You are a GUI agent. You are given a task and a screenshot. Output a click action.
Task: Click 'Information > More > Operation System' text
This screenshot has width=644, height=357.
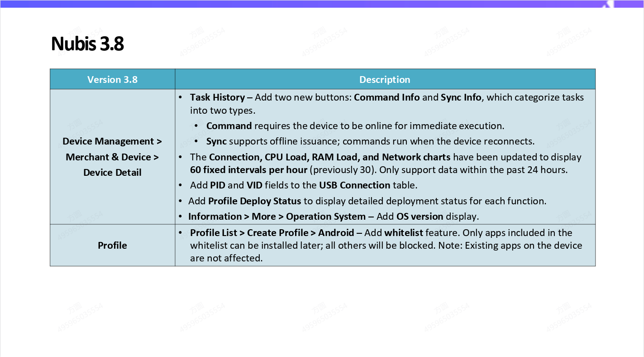(277, 216)
